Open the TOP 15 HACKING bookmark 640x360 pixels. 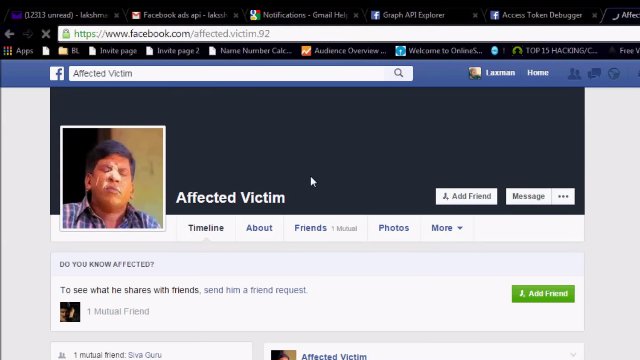tap(555, 51)
